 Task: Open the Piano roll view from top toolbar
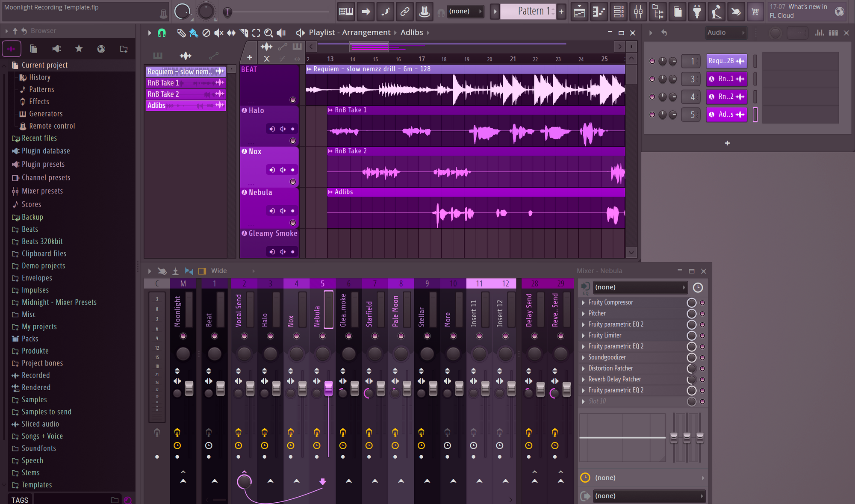(x=599, y=12)
